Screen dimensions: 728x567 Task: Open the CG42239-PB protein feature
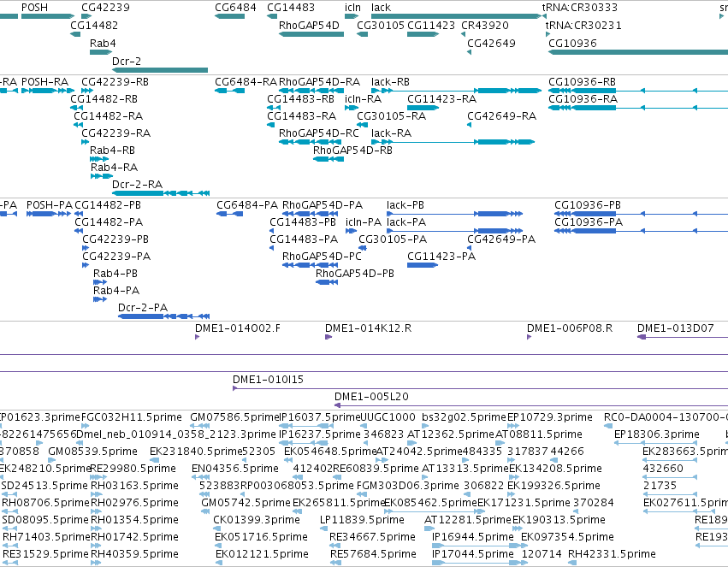click(x=86, y=248)
